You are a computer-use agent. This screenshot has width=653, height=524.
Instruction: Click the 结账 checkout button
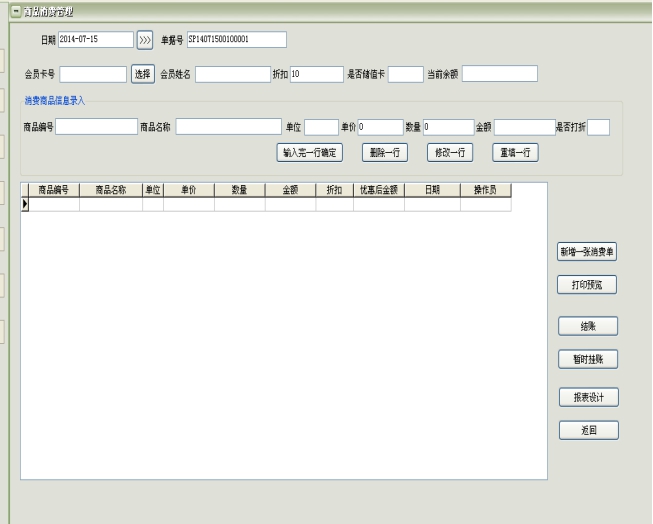pyautogui.click(x=588, y=326)
